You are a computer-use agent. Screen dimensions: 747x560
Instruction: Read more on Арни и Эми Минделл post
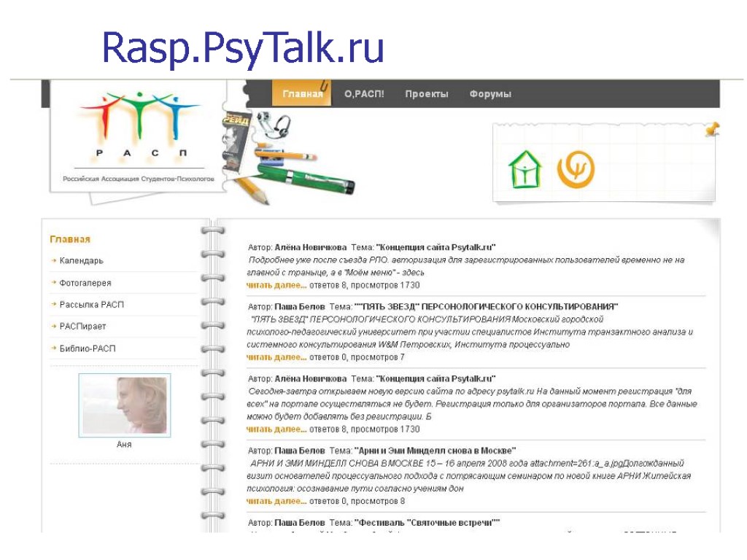coord(276,501)
